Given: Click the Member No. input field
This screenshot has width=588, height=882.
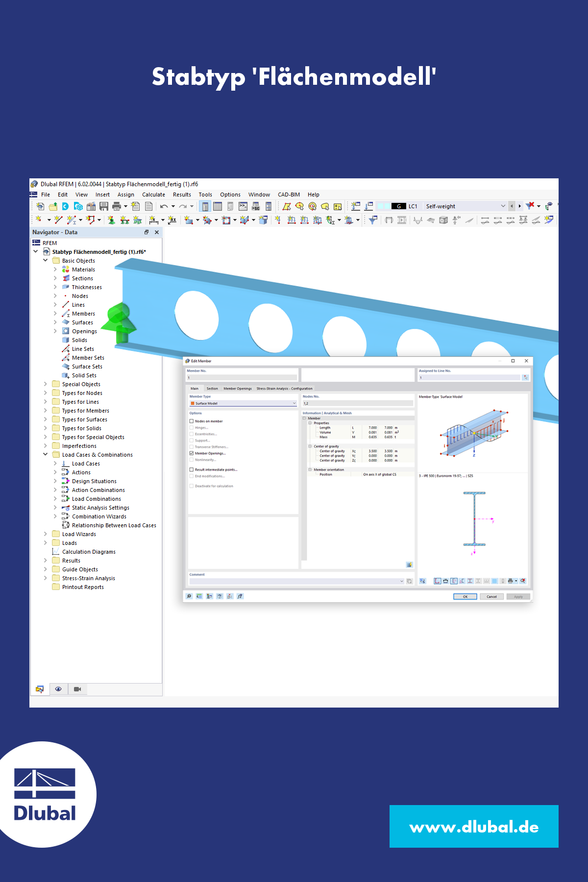Looking at the screenshot, I should [242, 378].
